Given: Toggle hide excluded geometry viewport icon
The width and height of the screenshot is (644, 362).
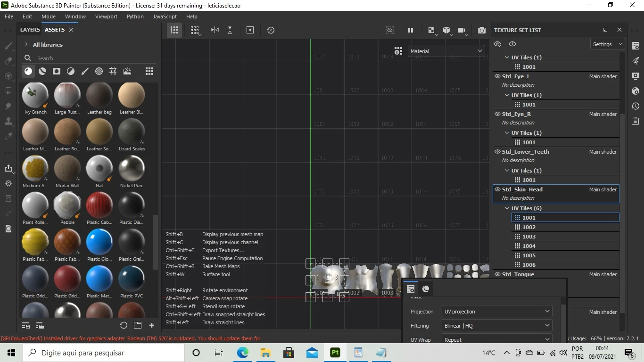Looking at the screenshot, I should pyautogui.click(x=390, y=30).
